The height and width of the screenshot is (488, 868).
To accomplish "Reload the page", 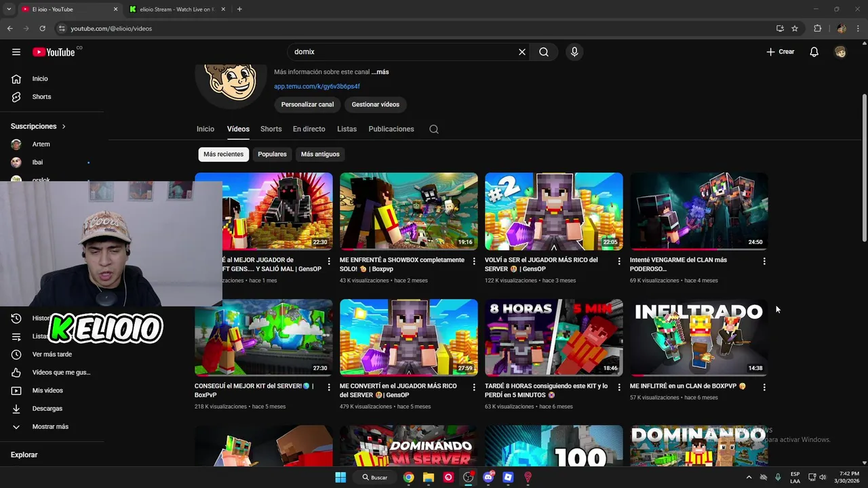I will (x=42, y=28).
